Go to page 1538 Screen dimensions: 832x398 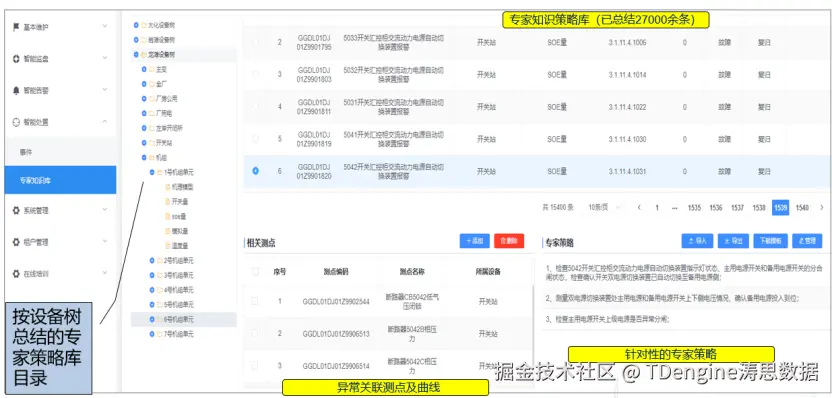[x=759, y=207]
